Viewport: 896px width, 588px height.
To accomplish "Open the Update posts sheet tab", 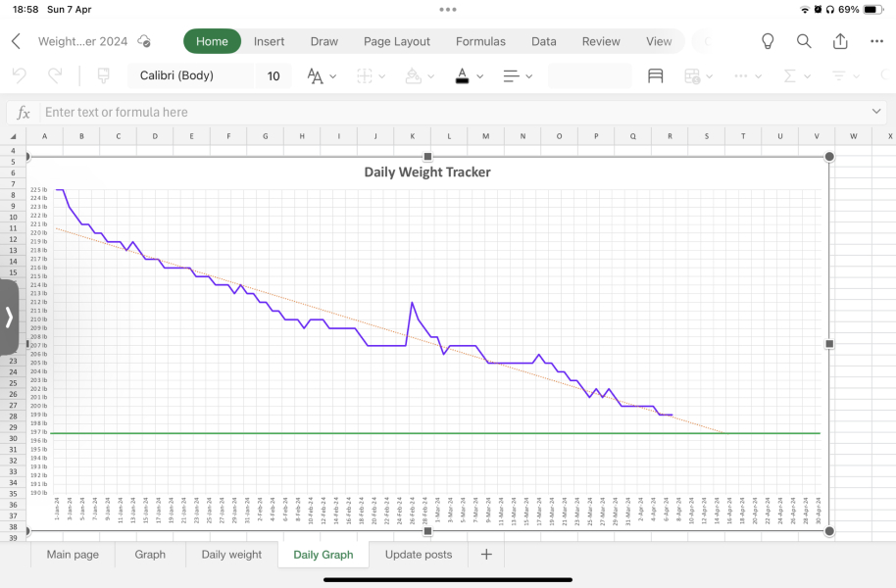I will [x=419, y=555].
